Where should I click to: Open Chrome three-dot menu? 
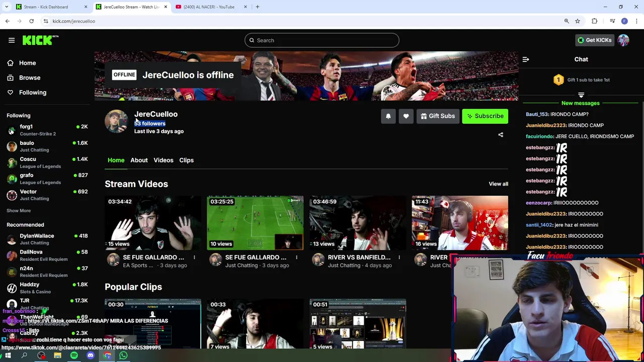pyautogui.click(x=637, y=21)
